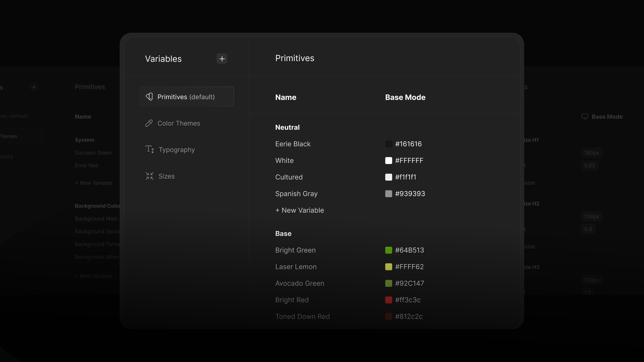Click the Spanish Gray hex value field

pyautogui.click(x=410, y=194)
